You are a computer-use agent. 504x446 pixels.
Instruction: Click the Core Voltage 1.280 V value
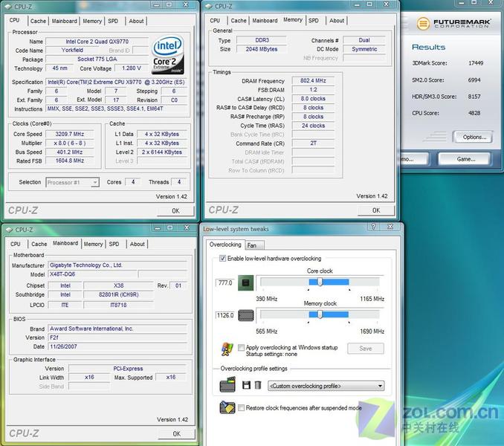click(x=132, y=68)
